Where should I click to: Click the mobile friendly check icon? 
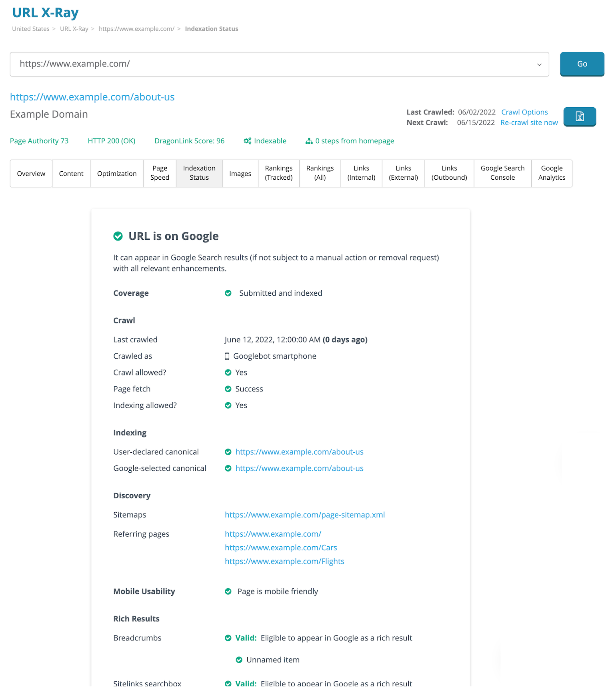coord(228,592)
